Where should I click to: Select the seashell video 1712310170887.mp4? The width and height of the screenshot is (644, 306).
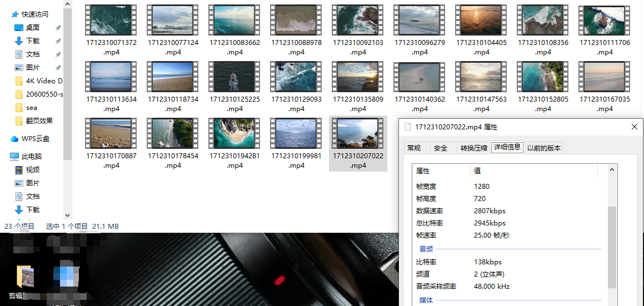point(111,133)
